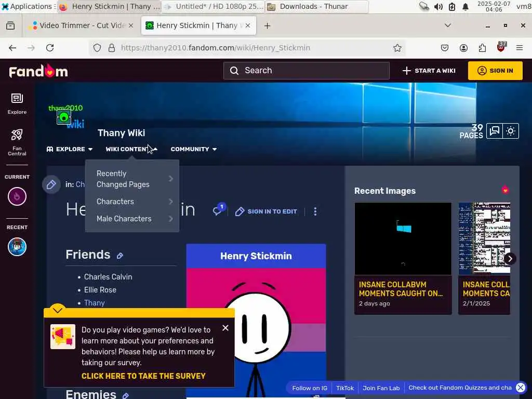The image size is (532, 399).
Task: Open the notifications bell in the panel
Action: click(465, 7)
